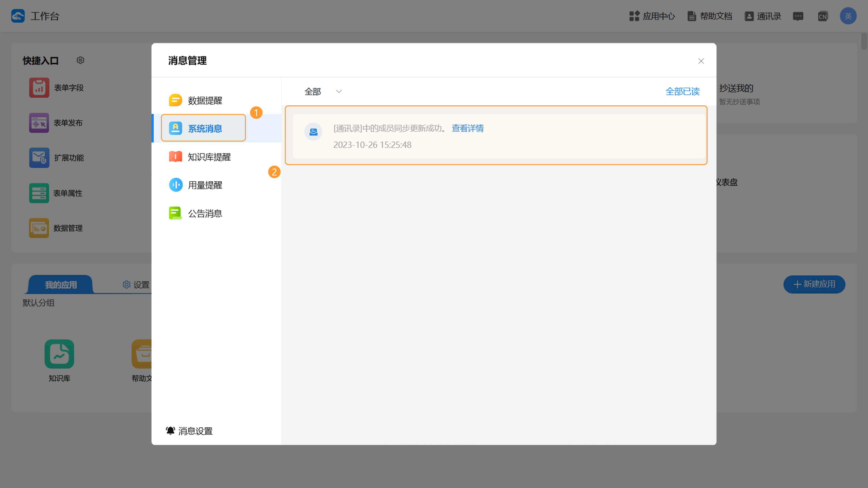Screen dimensions: 868x488
Task: Switch to 用量提醒 messages
Action: coord(216,185)
